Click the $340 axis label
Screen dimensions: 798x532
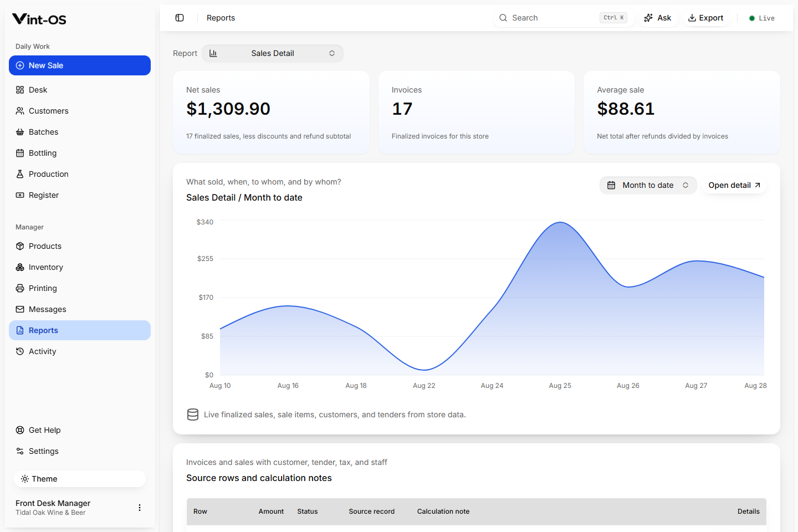point(205,222)
